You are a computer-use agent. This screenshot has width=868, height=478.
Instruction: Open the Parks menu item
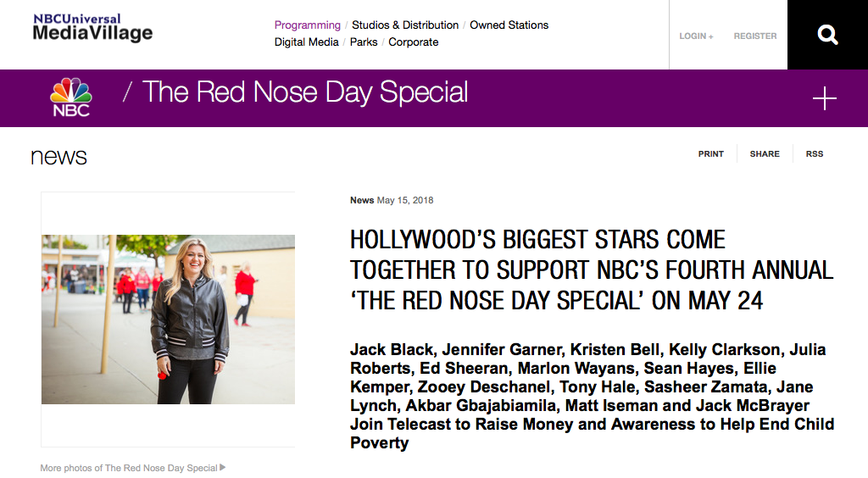coord(364,42)
